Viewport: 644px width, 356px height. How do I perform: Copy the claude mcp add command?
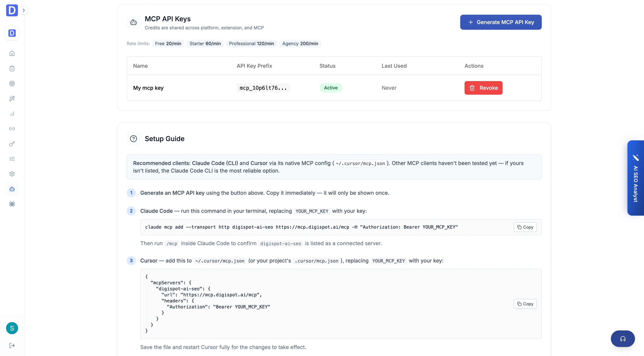(525, 227)
